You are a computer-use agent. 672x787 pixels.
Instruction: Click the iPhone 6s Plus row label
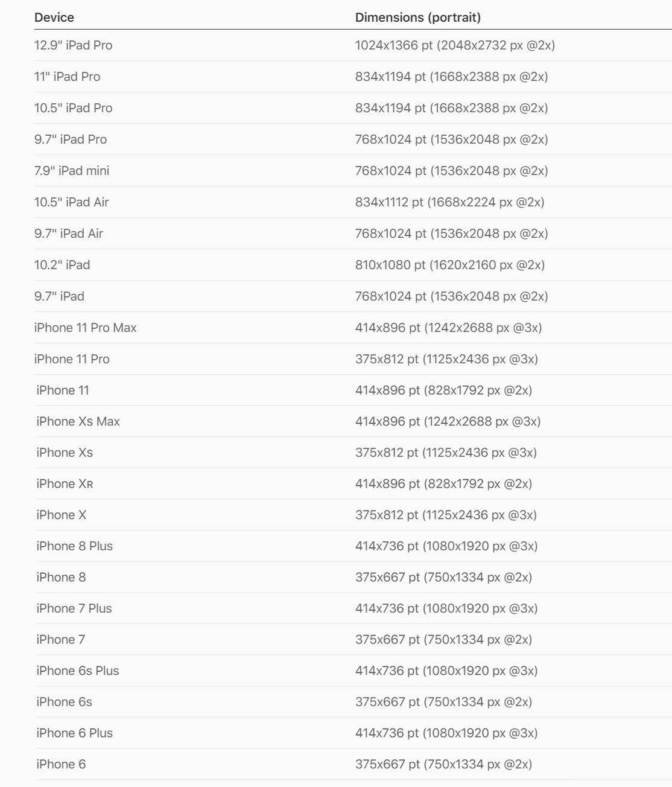[77, 671]
